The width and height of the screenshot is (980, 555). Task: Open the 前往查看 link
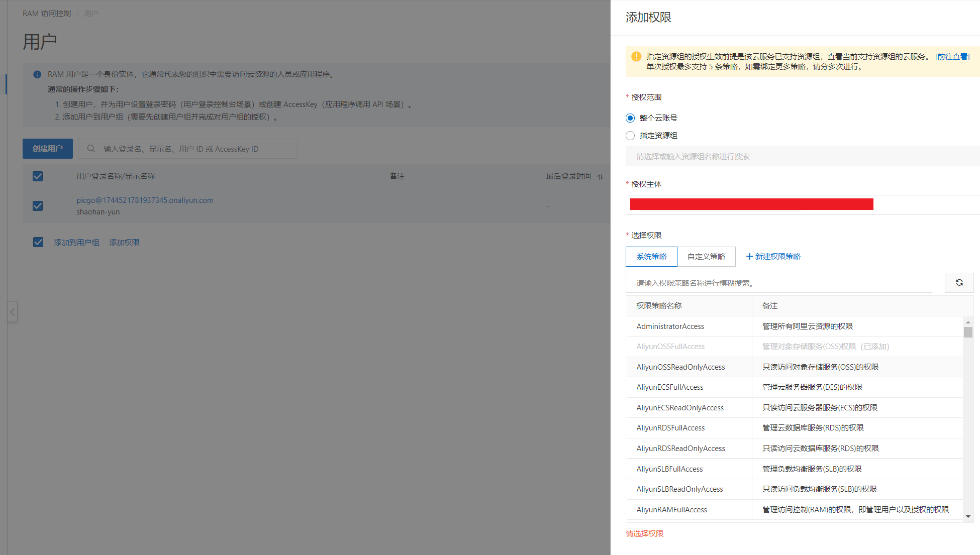pyautogui.click(x=952, y=57)
